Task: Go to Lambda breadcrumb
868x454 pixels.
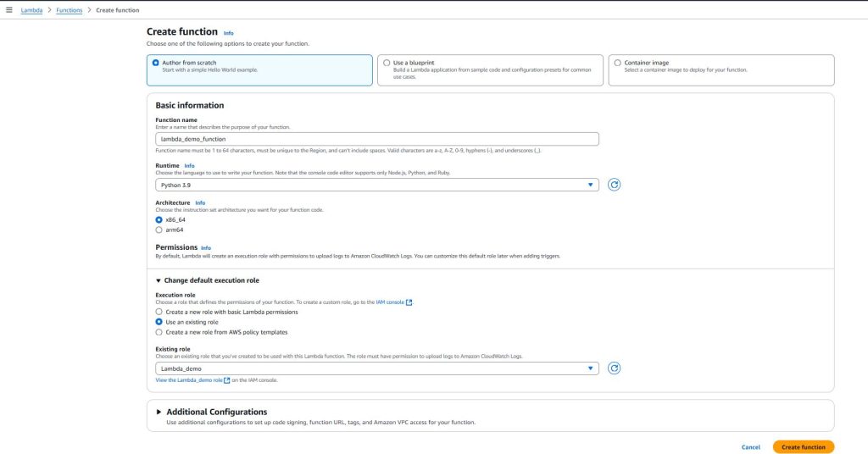Action: point(31,10)
